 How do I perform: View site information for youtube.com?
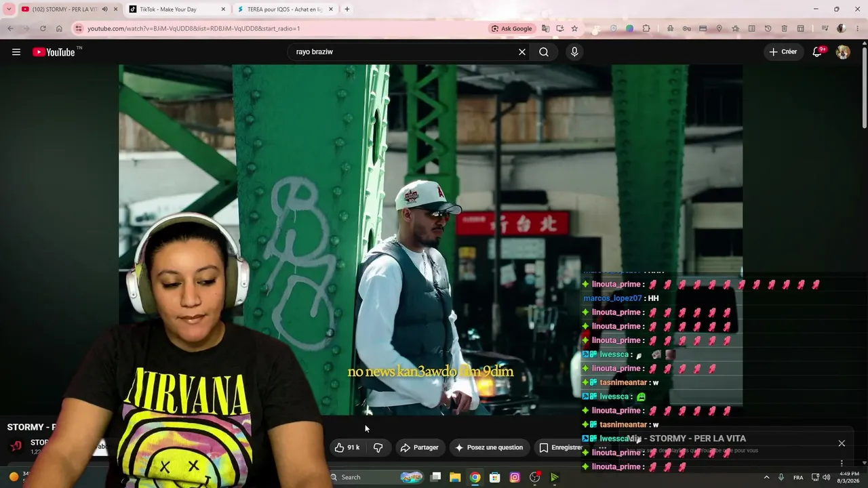79,28
